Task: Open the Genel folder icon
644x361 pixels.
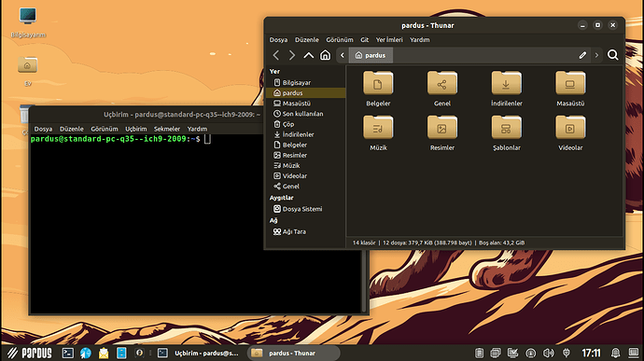Action: click(x=442, y=89)
